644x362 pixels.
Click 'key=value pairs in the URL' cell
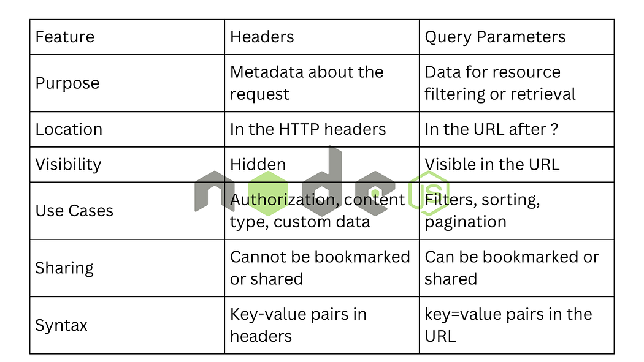click(508, 325)
